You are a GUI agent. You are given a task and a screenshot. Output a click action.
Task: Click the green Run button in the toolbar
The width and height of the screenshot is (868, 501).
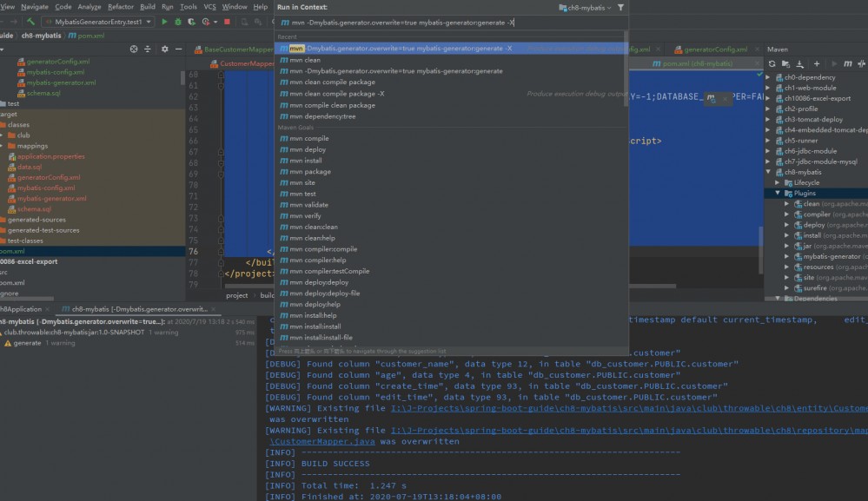point(164,20)
